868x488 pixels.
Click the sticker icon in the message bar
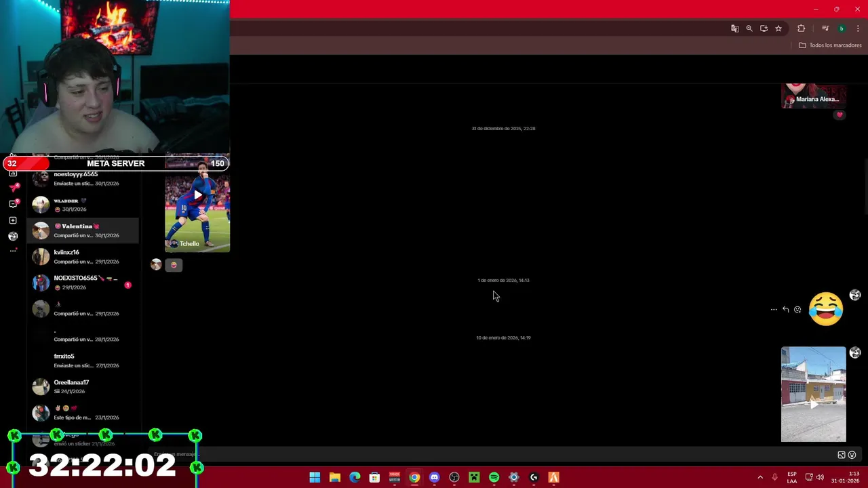[842, 455]
